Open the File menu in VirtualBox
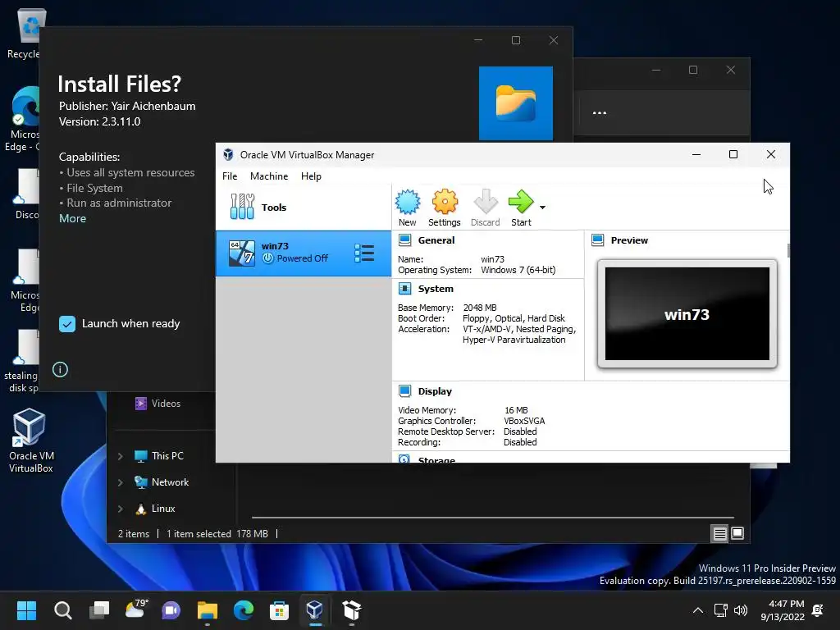Image resolution: width=840 pixels, height=630 pixels. click(230, 176)
